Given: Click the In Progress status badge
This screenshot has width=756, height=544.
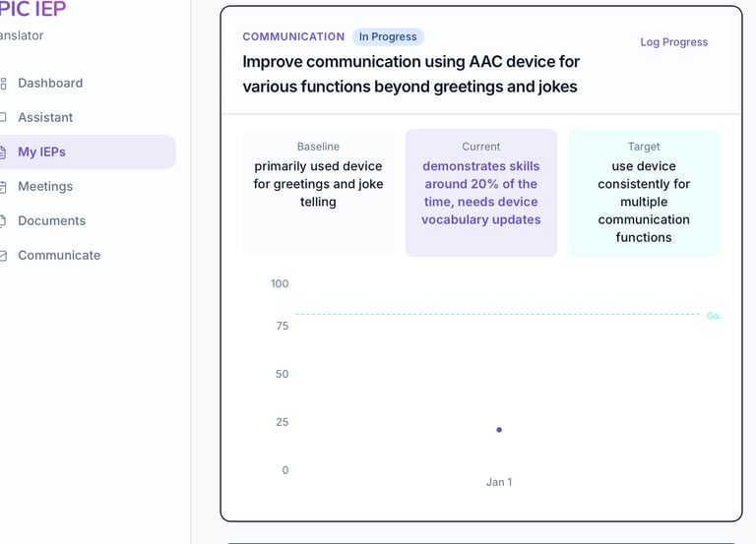Looking at the screenshot, I should (x=388, y=37).
